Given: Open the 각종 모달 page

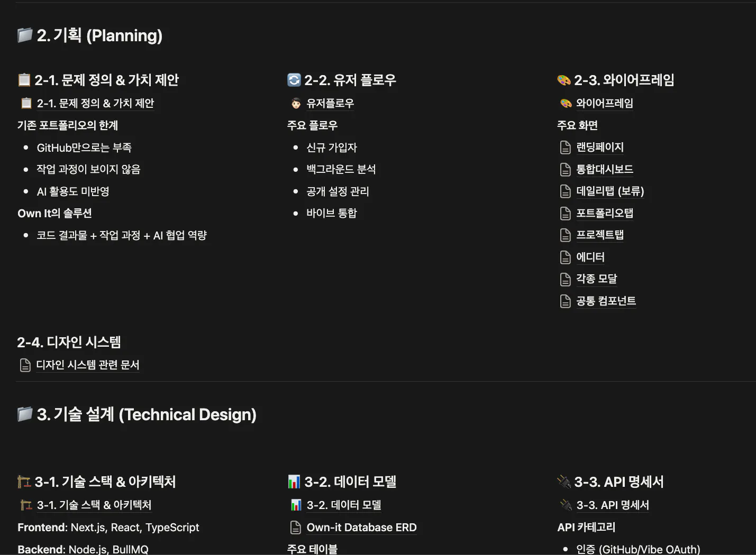Looking at the screenshot, I should [x=597, y=279].
